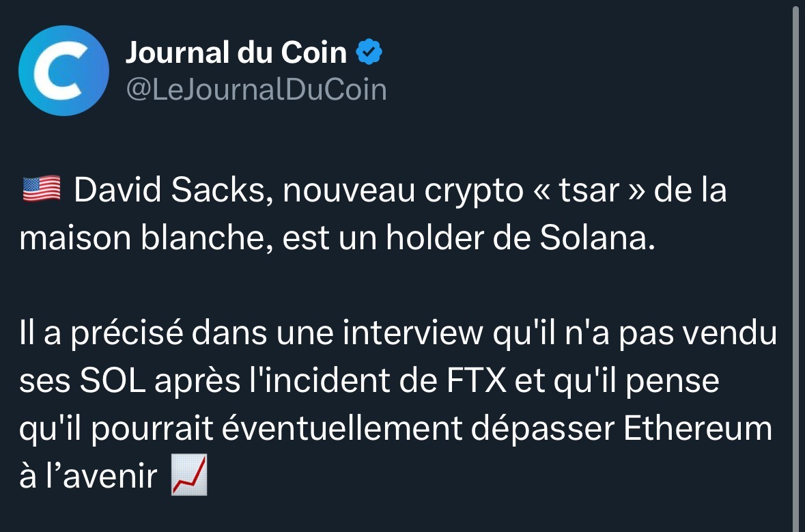Click the vertical scrollbar on right edge
Viewport: 805px width, 532px height.
click(x=795, y=266)
